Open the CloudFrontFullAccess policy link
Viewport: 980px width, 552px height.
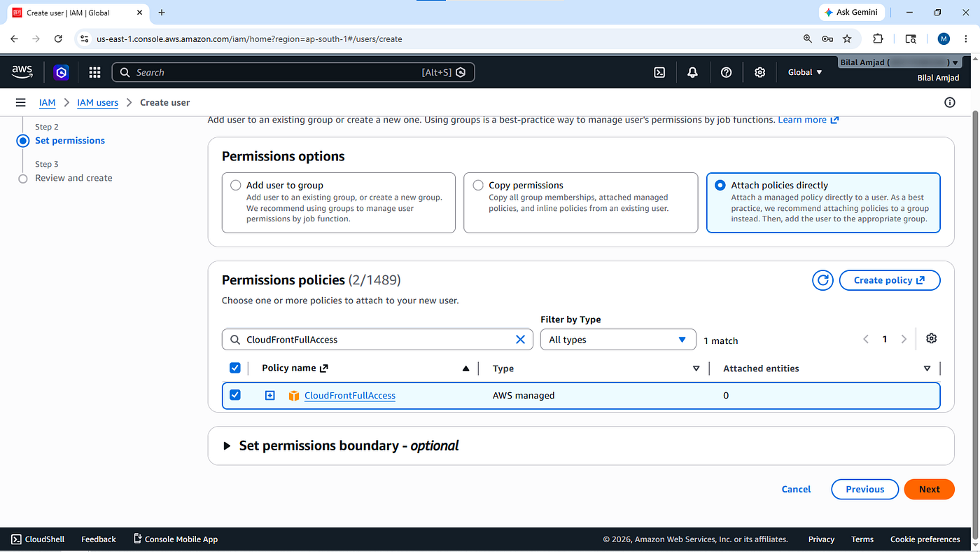tap(350, 396)
